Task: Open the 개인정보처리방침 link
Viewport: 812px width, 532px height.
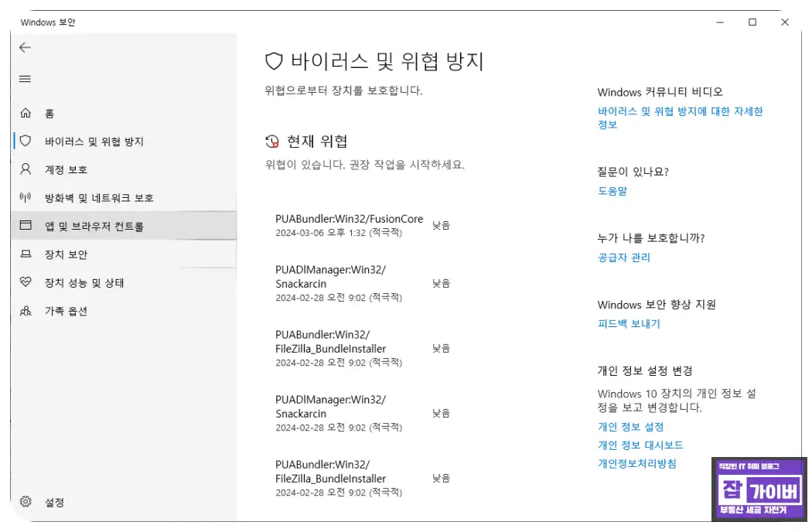Action: click(x=637, y=463)
